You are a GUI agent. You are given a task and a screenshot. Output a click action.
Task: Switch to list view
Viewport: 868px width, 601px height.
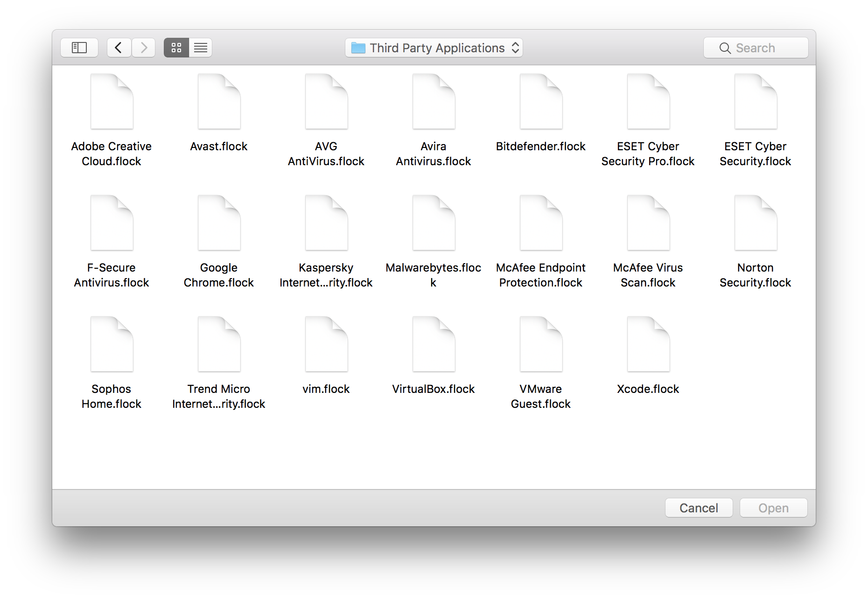click(201, 48)
